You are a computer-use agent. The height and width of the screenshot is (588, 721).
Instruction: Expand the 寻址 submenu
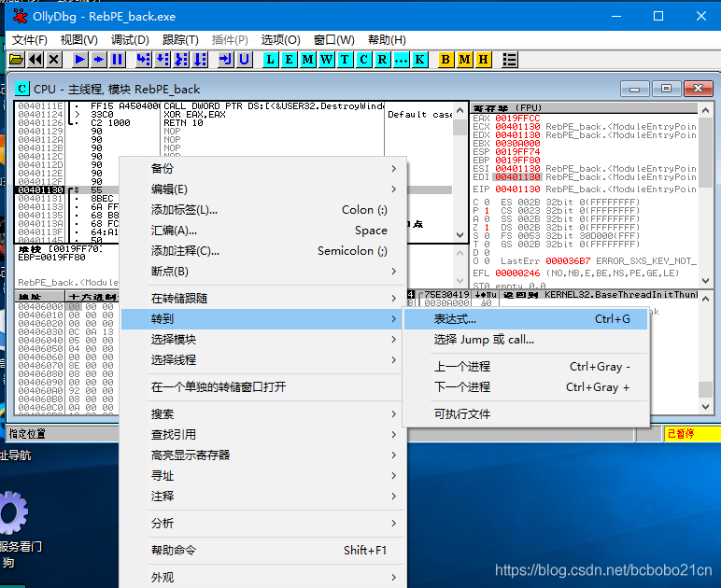tap(263, 476)
